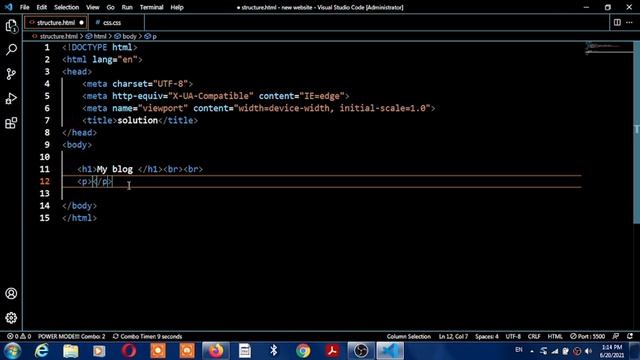The image size is (640, 360).
Task: Open the View menu
Action: click(x=93, y=7)
